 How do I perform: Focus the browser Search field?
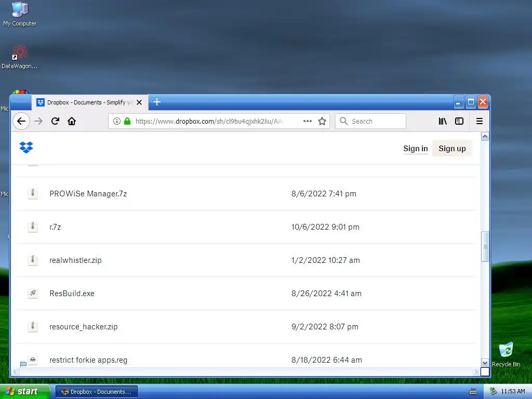click(x=370, y=121)
